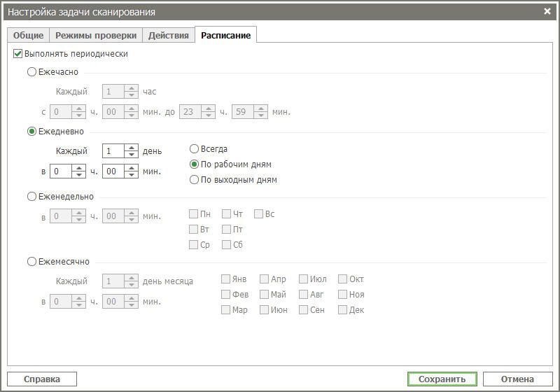Open the Режимы проверки tab
560x392 pixels.
point(94,36)
